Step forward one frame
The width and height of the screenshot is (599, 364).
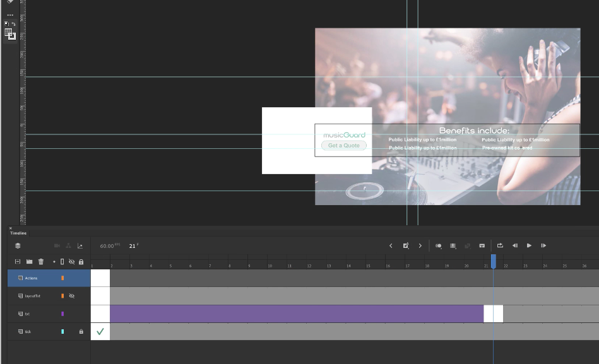pos(543,245)
